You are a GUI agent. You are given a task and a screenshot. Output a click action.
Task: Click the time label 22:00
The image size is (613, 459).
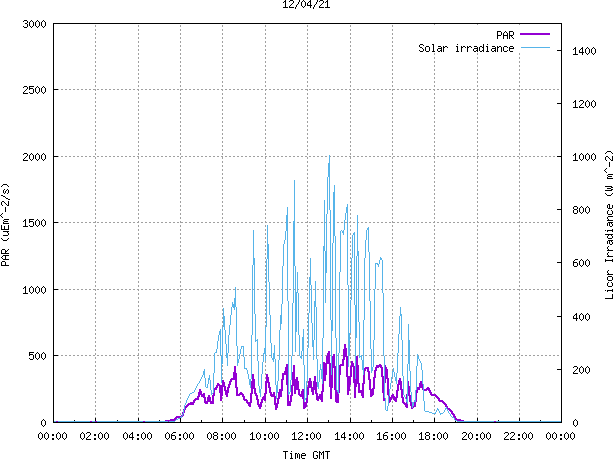point(518,436)
